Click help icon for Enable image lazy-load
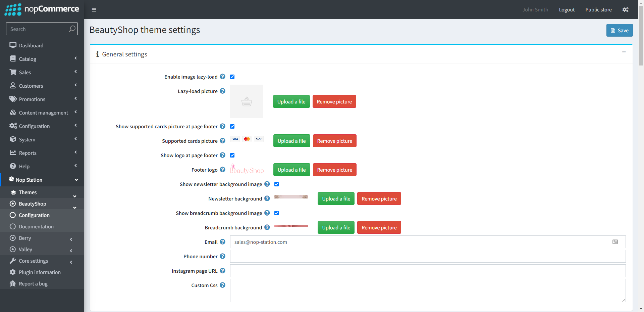This screenshot has height=312, width=644. coord(222,77)
